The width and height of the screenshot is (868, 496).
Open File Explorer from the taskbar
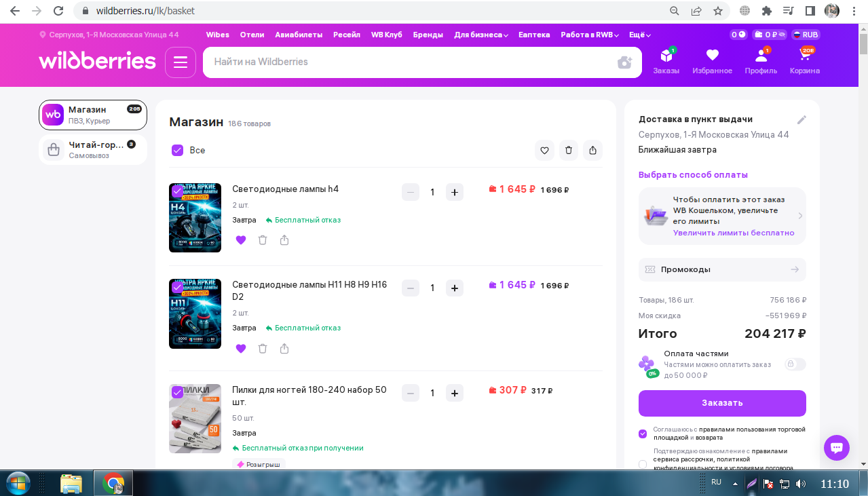(71, 484)
